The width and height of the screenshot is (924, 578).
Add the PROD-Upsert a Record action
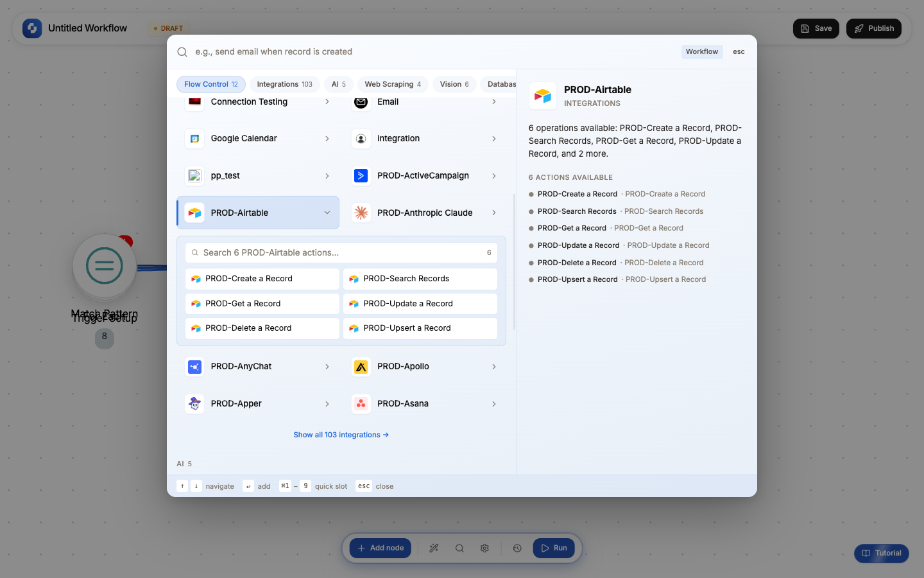420,328
